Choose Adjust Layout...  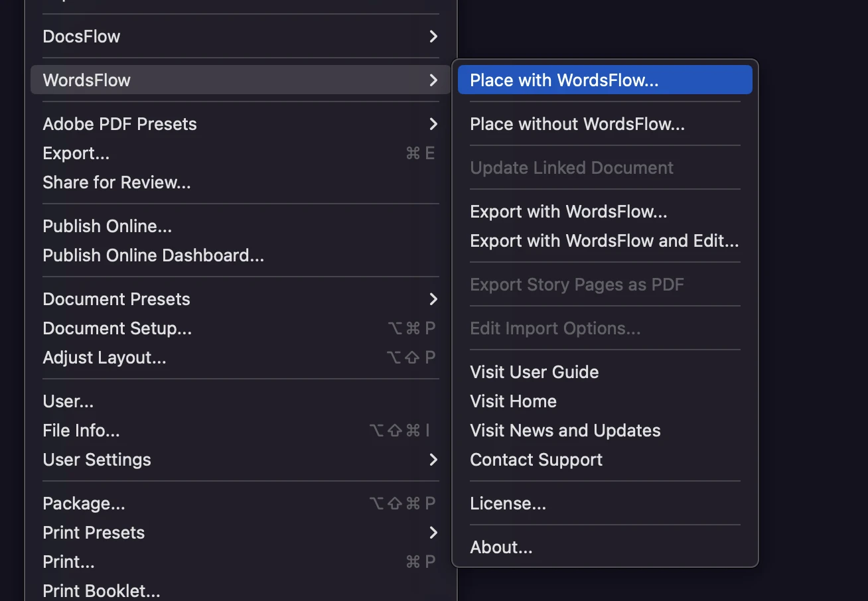(x=241, y=358)
